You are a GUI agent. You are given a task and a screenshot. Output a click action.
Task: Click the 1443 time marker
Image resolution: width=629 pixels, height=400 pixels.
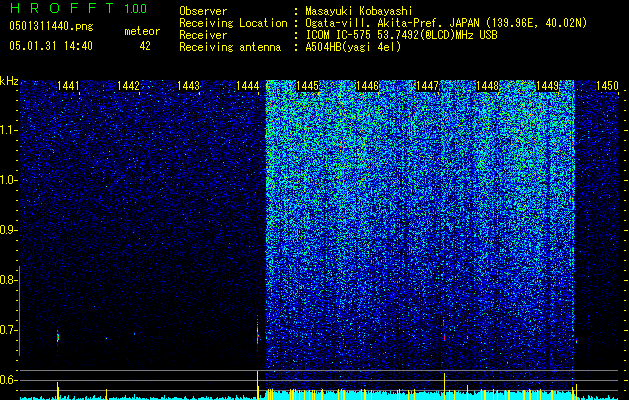point(188,86)
